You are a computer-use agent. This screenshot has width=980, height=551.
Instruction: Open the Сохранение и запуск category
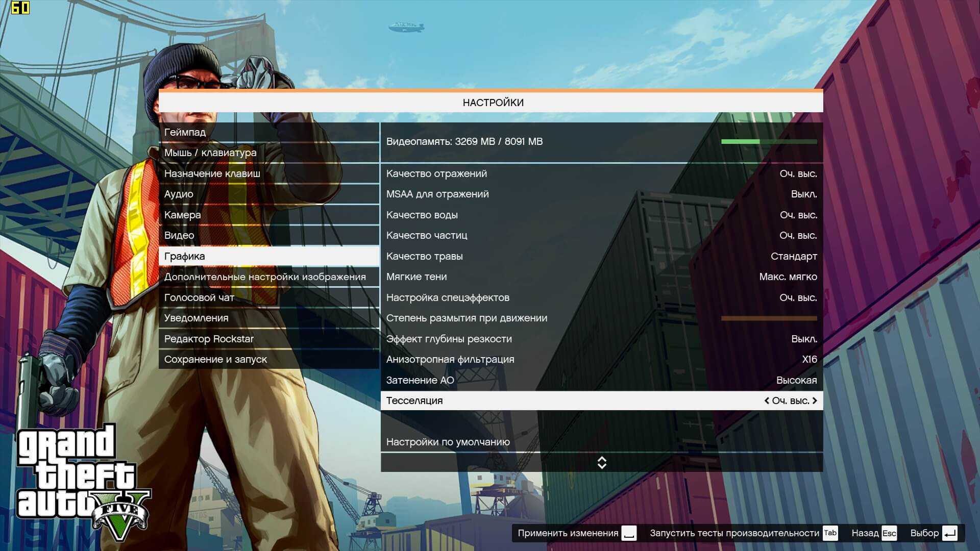click(x=215, y=360)
